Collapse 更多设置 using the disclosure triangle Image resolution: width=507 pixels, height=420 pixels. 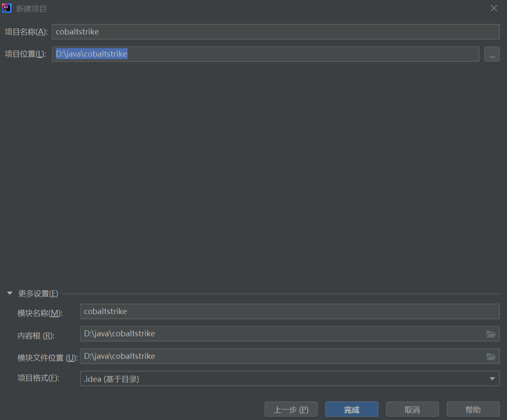10,293
